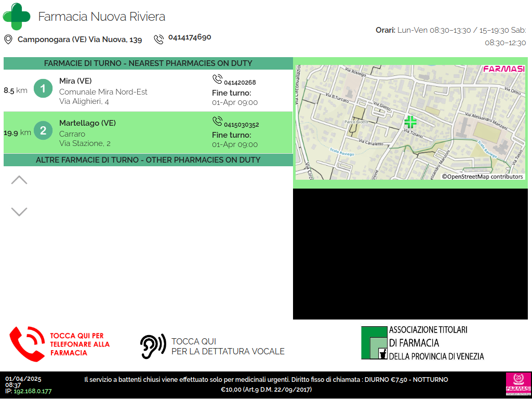Image resolution: width=532 pixels, height=399 pixels.
Task: Open the OpenStreetMap contributors link
Action: pos(482,177)
